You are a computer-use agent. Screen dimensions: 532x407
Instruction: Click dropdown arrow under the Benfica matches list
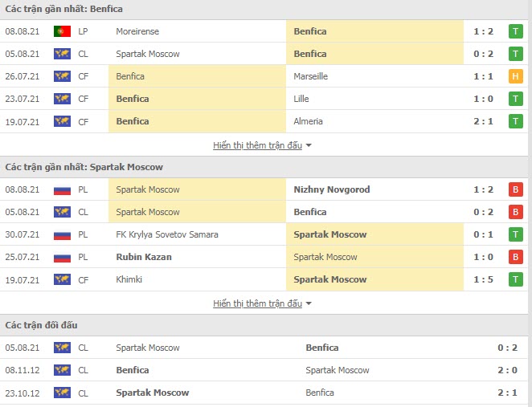pos(309,145)
